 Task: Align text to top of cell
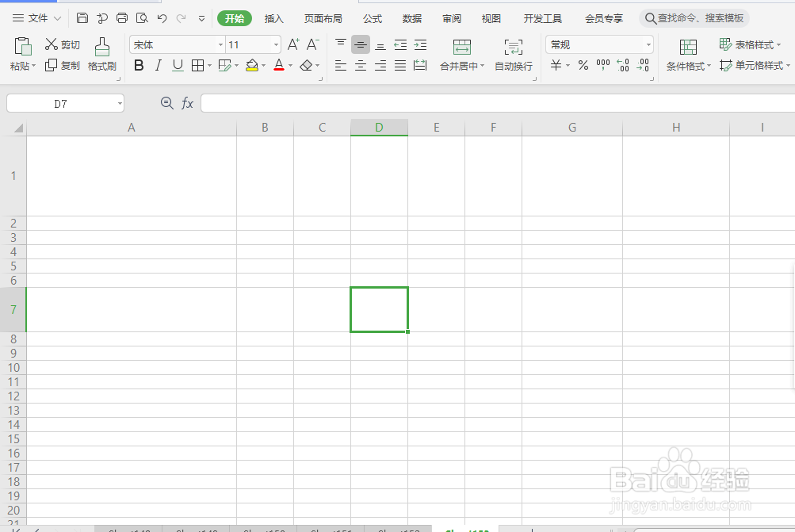pyautogui.click(x=341, y=44)
